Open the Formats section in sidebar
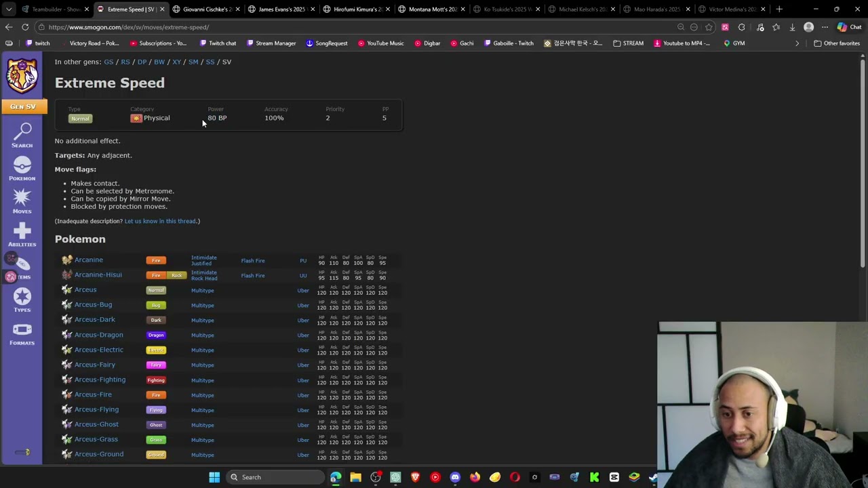The height and width of the screenshot is (488, 868). coord(22,333)
